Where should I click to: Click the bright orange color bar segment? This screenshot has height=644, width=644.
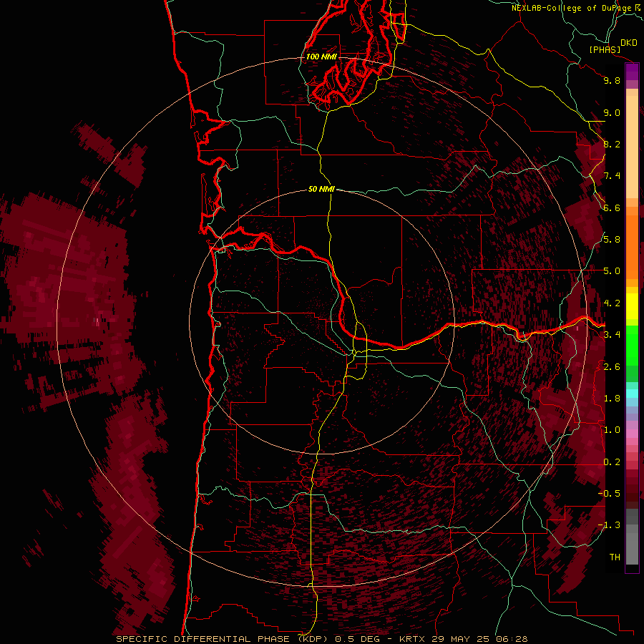click(632, 246)
